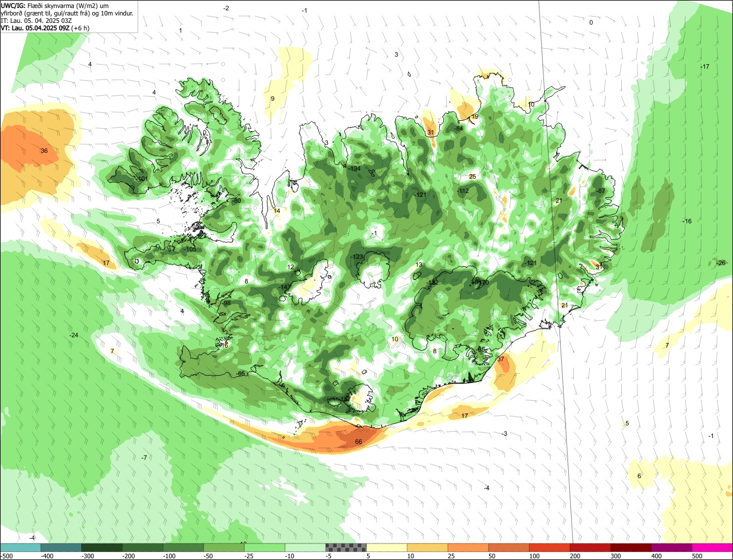Pick the purple swatch between 400 and 500
Viewport: 733px width, 560px height.
click(671, 548)
